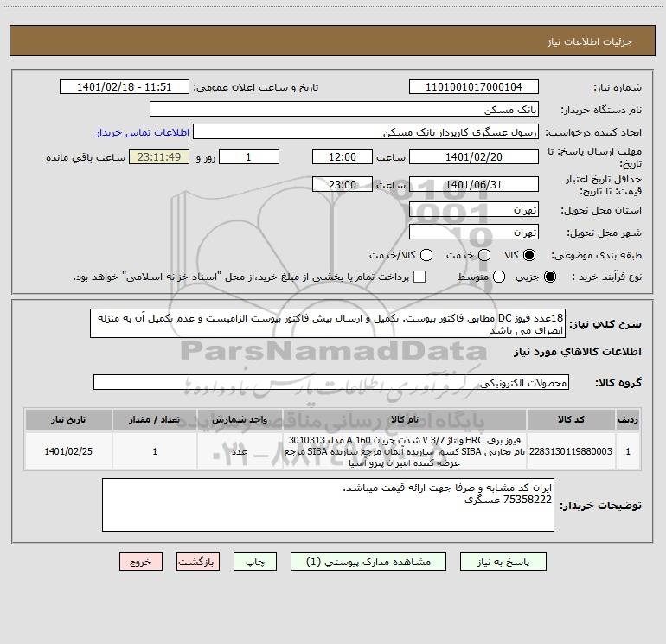Image resolution: width=666 pixels, height=644 pixels.
Task: Click product code 228313011988​0003 cell
Action: click(571, 451)
